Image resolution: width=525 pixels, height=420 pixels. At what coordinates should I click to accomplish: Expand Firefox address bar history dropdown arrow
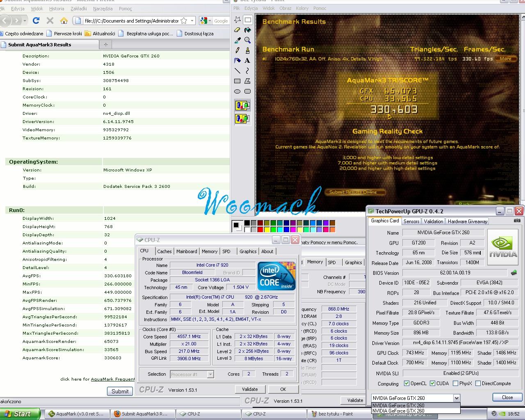(192, 21)
